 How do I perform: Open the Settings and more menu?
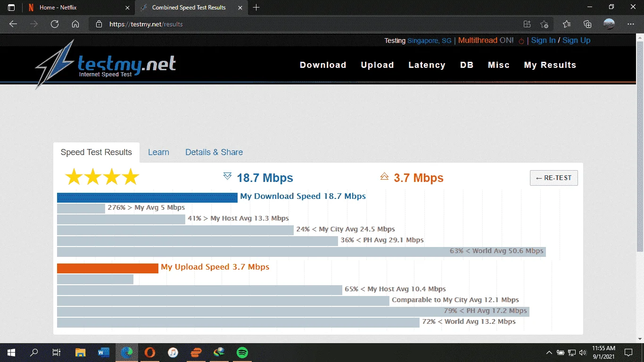[631, 24]
